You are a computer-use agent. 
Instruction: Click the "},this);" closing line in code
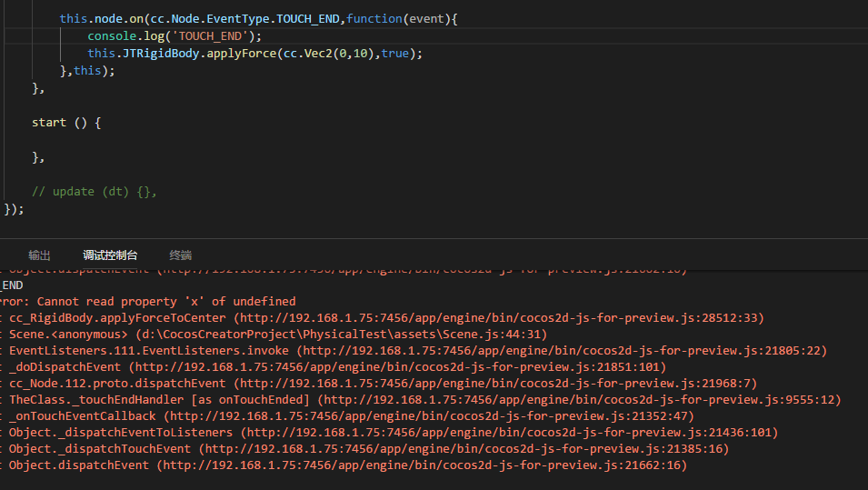(80, 70)
